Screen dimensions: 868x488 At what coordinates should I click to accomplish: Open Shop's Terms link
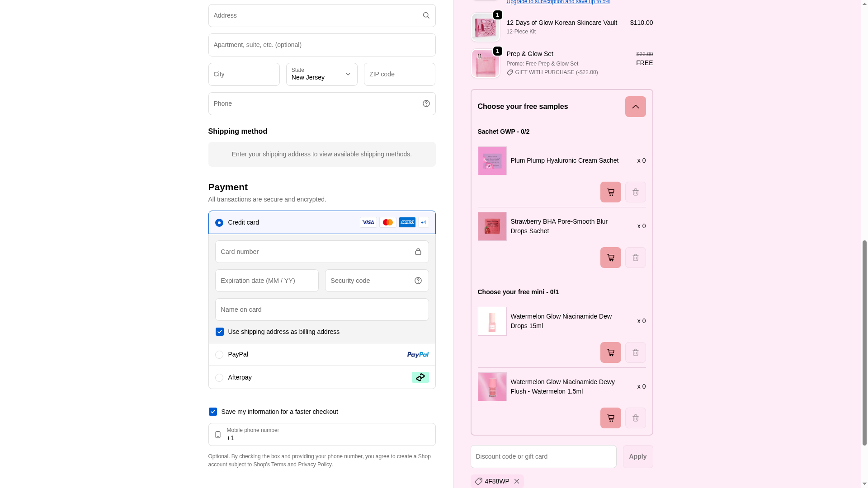click(x=278, y=465)
